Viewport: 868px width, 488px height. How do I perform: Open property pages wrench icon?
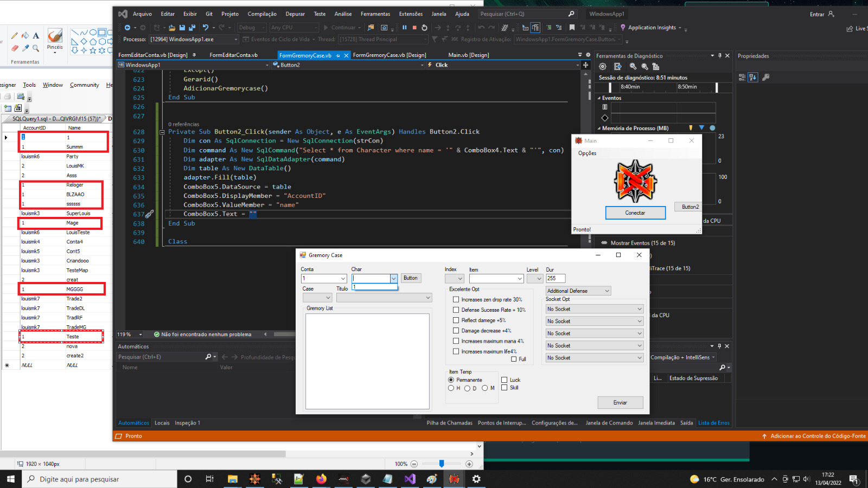coord(766,78)
